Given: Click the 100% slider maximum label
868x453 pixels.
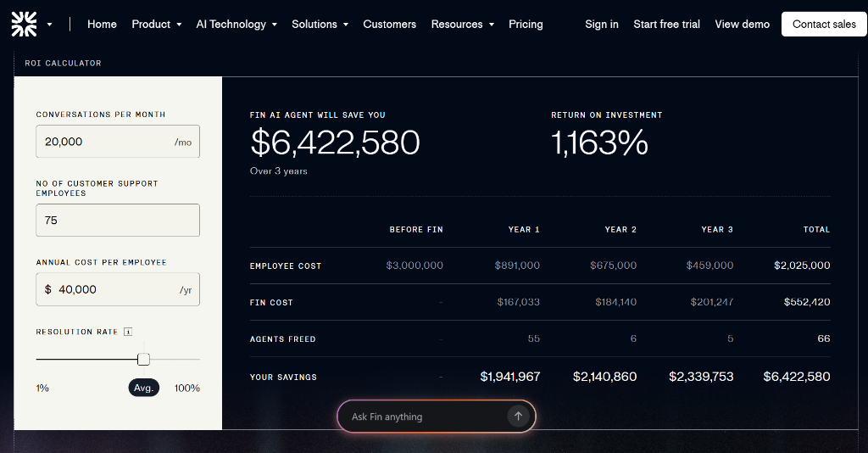Looking at the screenshot, I should click(x=187, y=389).
